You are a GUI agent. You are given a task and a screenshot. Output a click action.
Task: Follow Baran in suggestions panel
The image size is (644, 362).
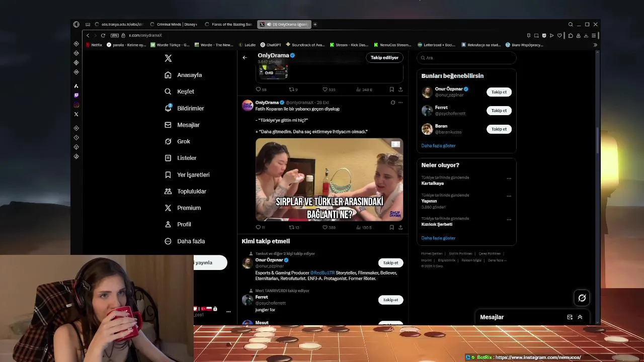click(x=499, y=129)
